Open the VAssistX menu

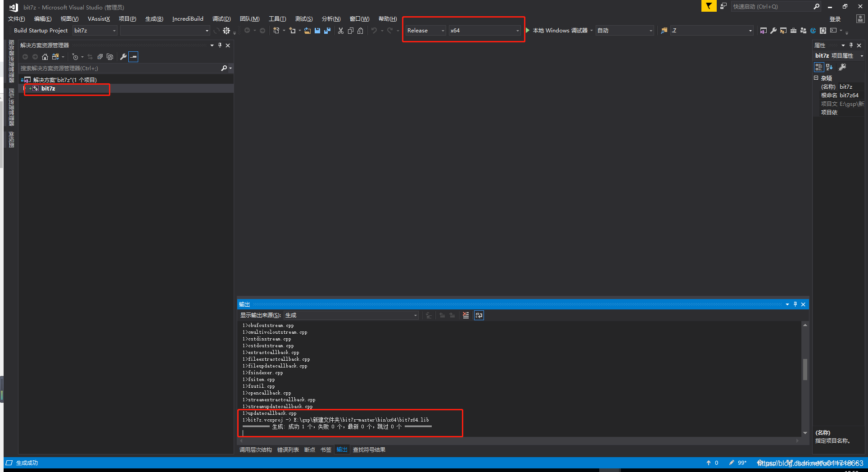click(x=99, y=19)
